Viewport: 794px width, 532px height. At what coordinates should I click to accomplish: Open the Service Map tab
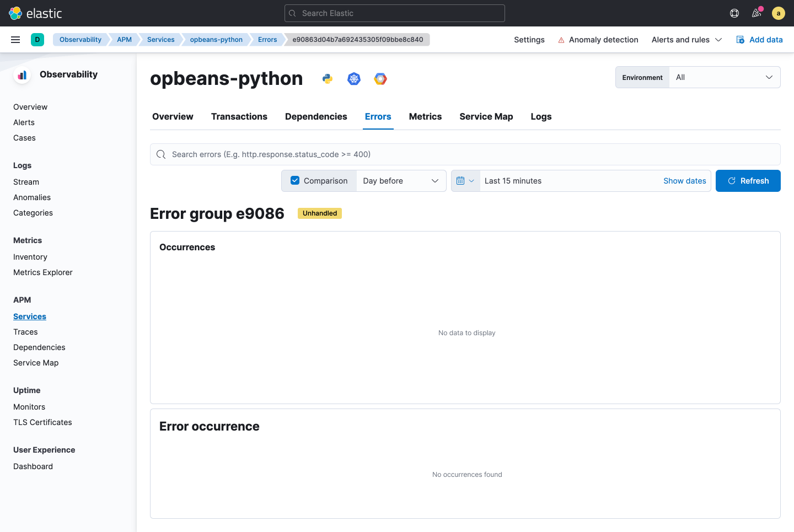pos(486,116)
